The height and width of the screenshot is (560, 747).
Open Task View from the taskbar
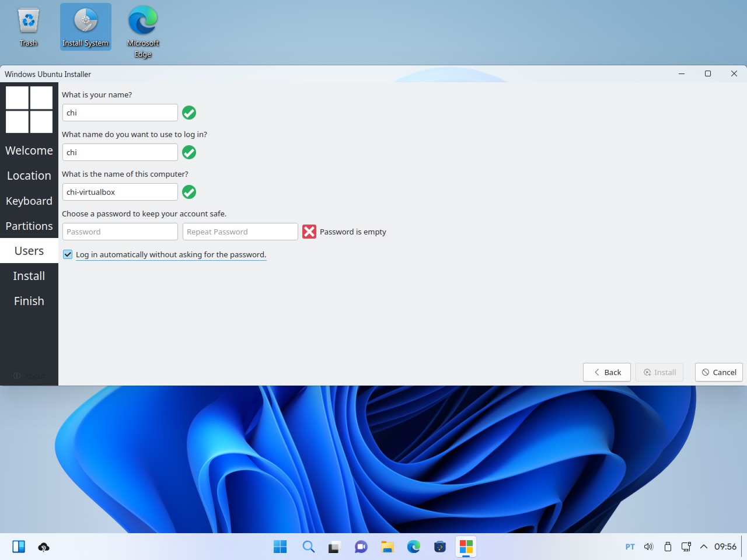(x=334, y=547)
